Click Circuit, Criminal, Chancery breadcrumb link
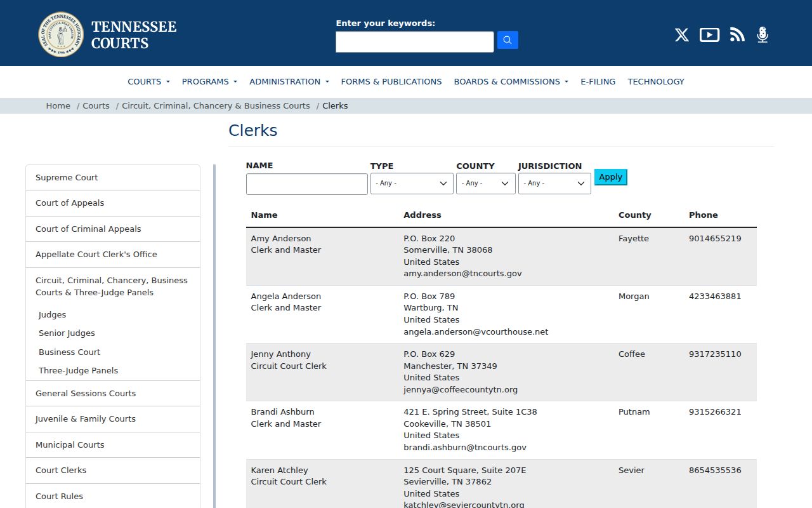 (216, 105)
